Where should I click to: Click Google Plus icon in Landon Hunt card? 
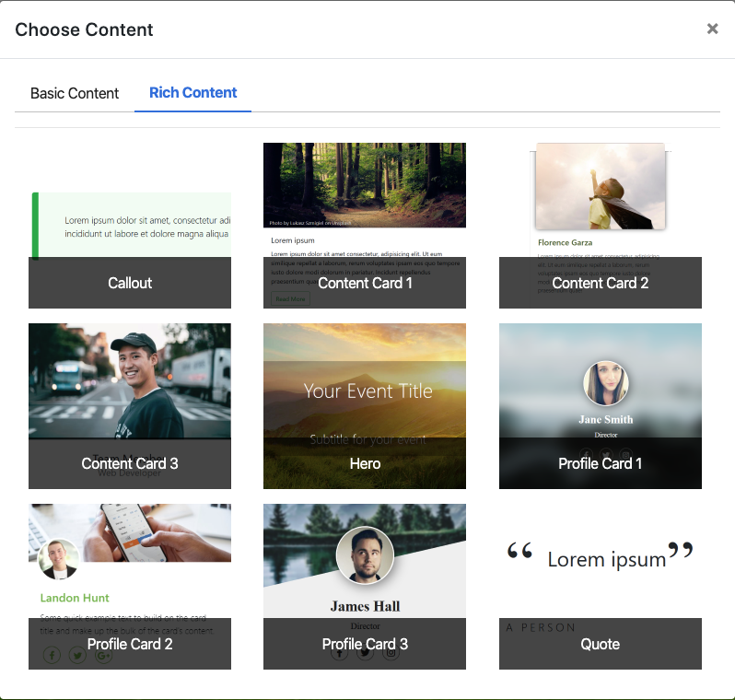tap(103, 656)
